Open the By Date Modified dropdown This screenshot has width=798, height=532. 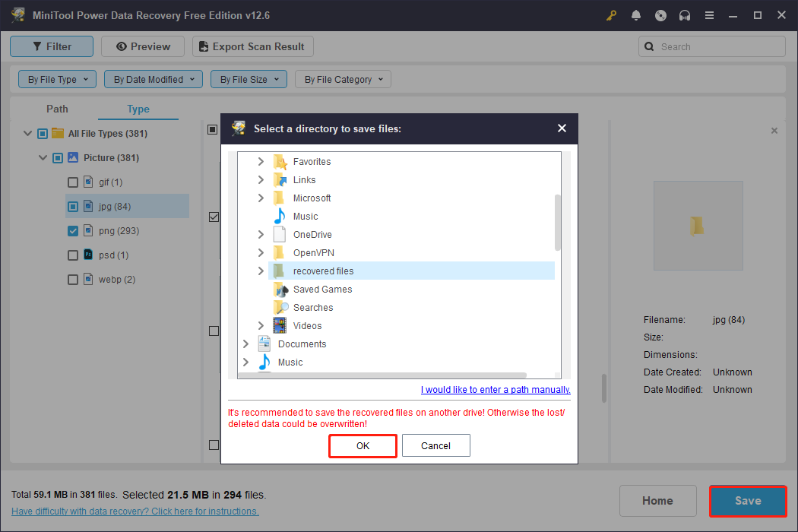click(153, 79)
